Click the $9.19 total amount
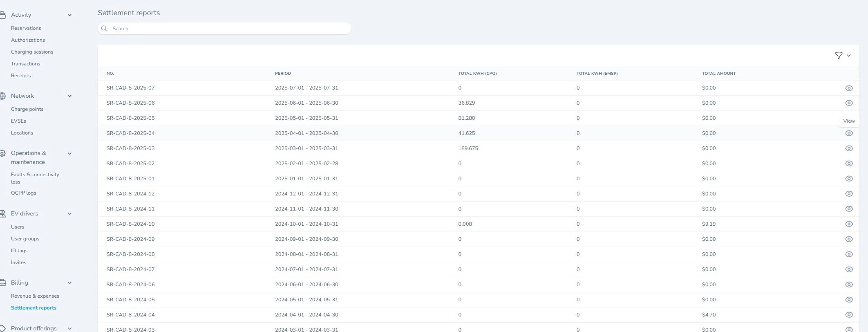This screenshot has height=332, width=868. pyautogui.click(x=709, y=224)
